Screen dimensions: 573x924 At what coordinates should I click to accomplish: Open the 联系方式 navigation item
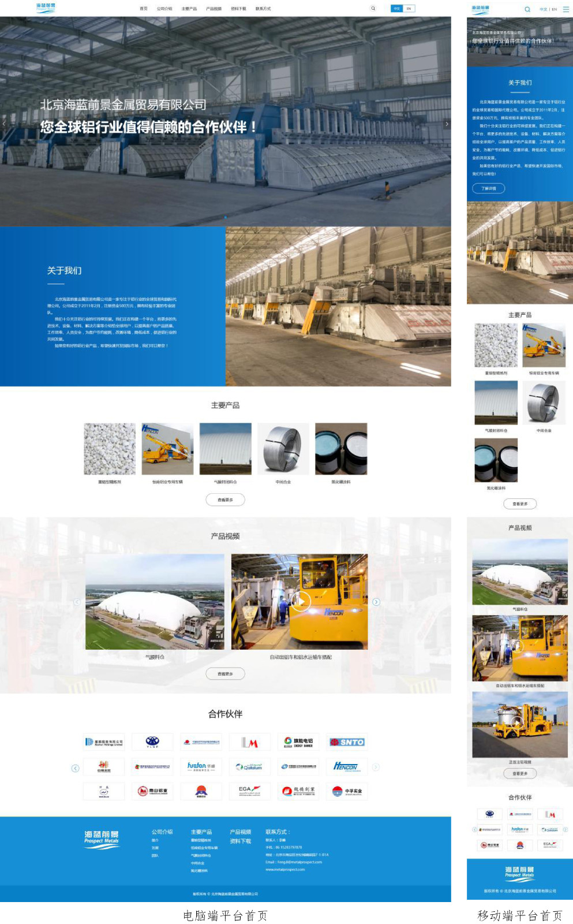(x=263, y=9)
